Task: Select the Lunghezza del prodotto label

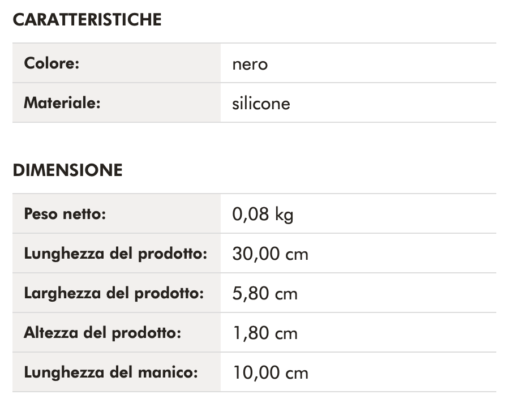Action: click(115, 254)
